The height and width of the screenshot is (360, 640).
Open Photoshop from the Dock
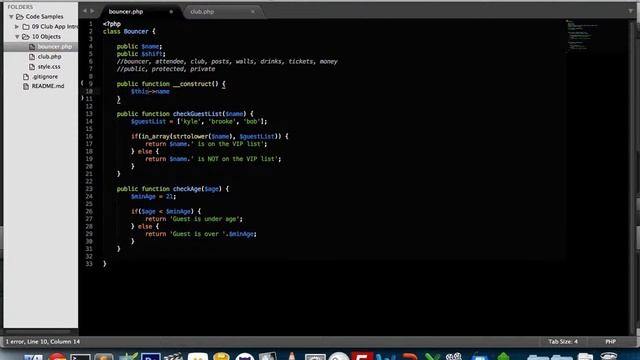[x=151, y=357]
